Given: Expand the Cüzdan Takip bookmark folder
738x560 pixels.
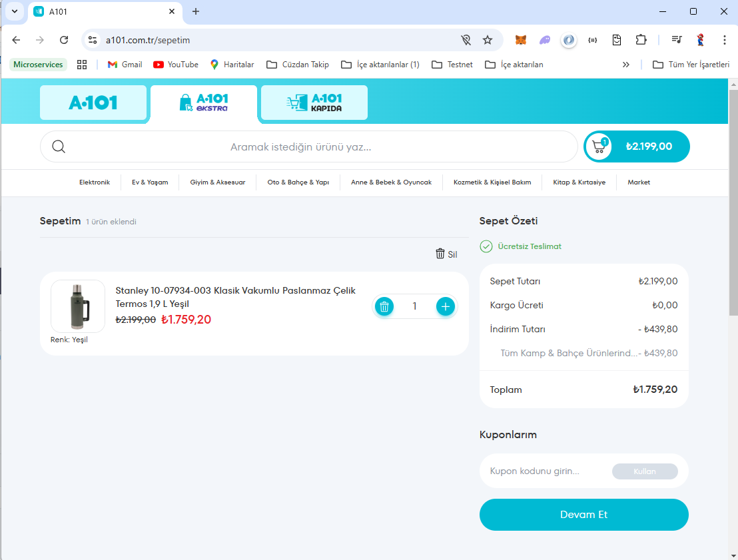Looking at the screenshot, I should (x=298, y=65).
